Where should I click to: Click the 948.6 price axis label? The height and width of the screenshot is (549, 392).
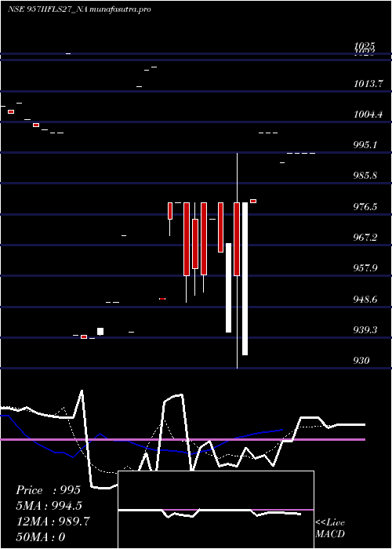[x=365, y=299]
